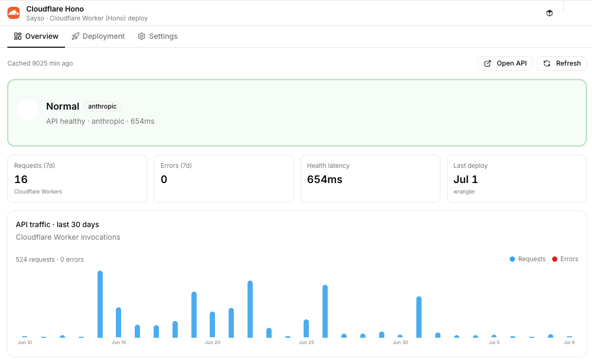The image size is (592, 364).
Task: Click the Settings gear icon
Action: (142, 36)
